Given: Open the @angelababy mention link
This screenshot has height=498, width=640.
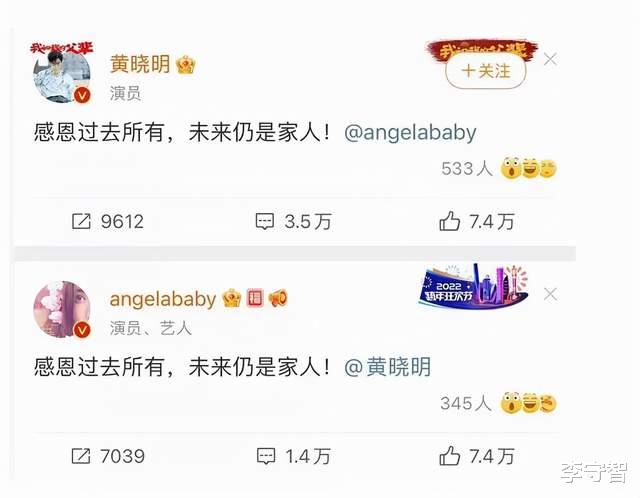Looking at the screenshot, I should coord(410,133).
